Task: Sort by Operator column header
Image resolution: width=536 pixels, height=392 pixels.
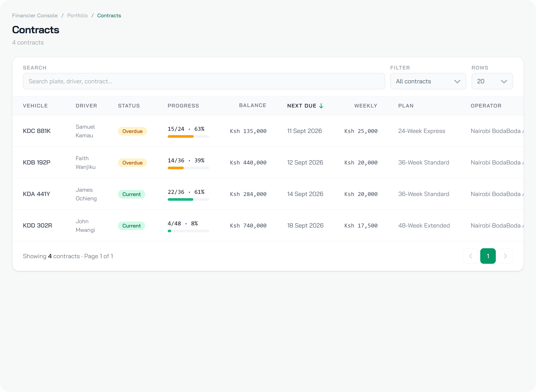Action: (486, 106)
